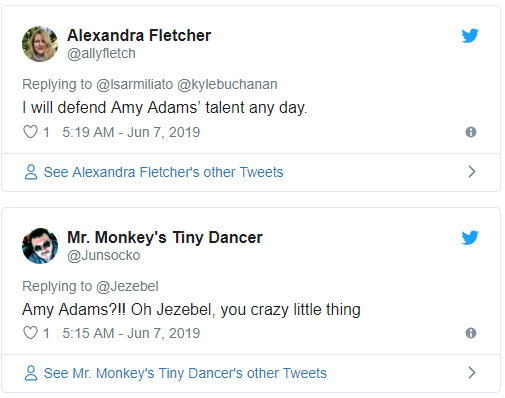This screenshot has height=398, width=505.
Task: Open info icon on Mr. Monkey's tweet
Action: pos(471,333)
